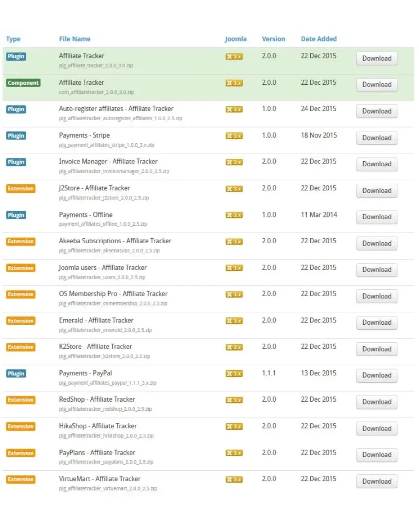Image resolution: width=419 pixels, height=532 pixels.
Task: Download the OS Membership Pro extension
Action: click(x=376, y=297)
